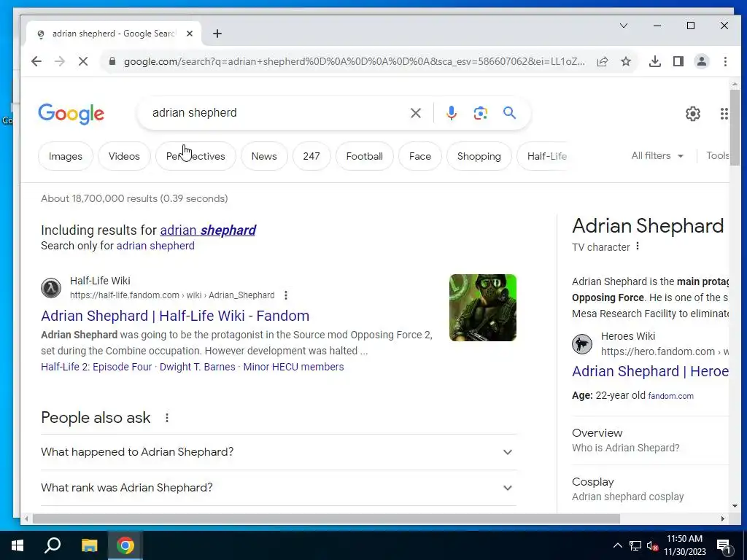Click the Adrian Shephard soldier thumbnail
The width and height of the screenshot is (747, 560).
(483, 308)
